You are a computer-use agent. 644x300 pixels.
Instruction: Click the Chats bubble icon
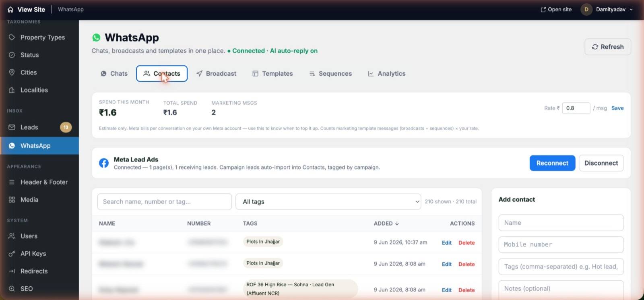[103, 74]
